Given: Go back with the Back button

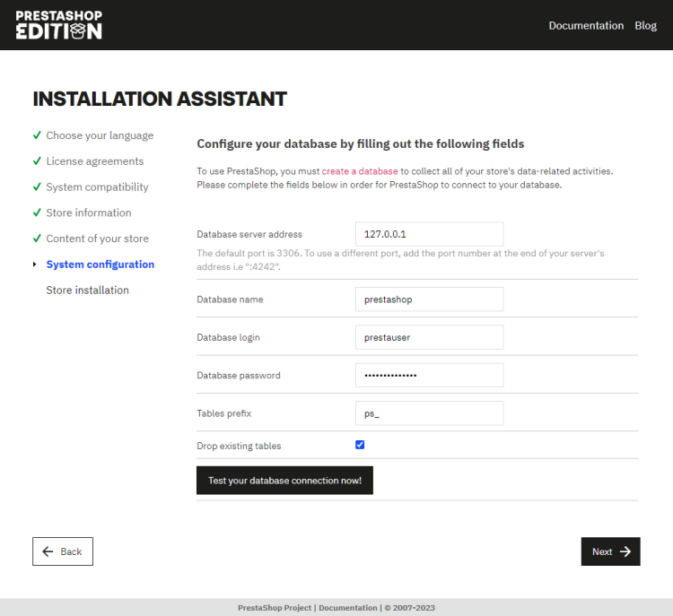Looking at the screenshot, I should [63, 551].
